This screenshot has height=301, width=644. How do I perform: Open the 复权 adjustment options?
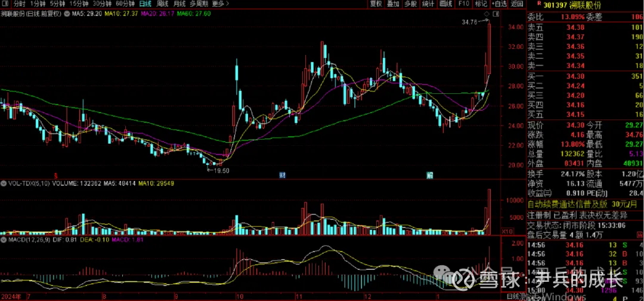376,4
